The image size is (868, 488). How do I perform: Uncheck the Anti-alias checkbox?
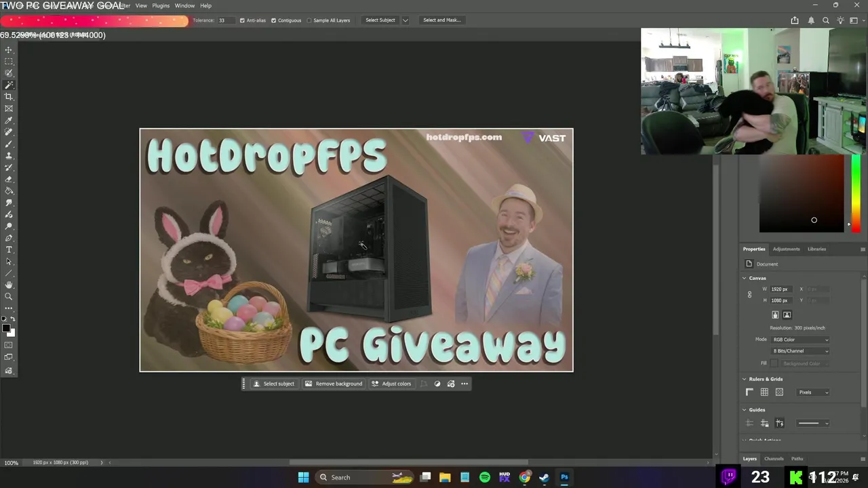[242, 20]
